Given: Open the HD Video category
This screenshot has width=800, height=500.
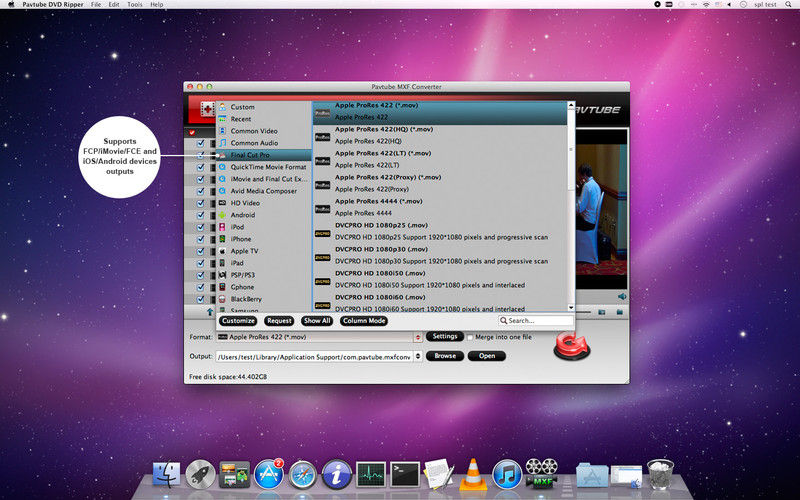Looking at the screenshot, I should (264, 203).
